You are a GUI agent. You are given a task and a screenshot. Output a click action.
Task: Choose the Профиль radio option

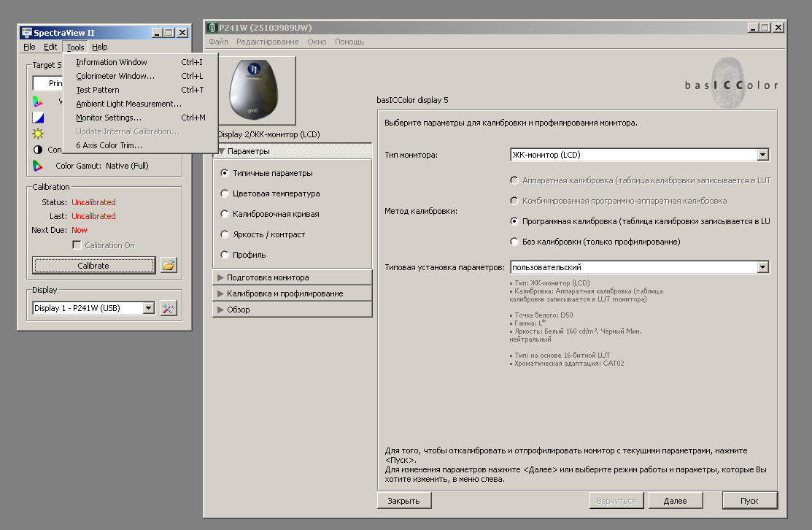point(224,255)
